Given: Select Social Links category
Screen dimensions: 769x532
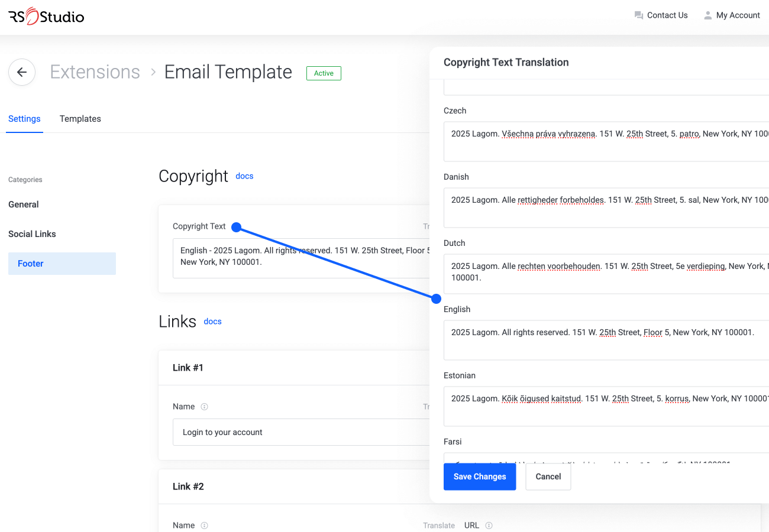Looking at the screenshot, I should pos(32,234).
